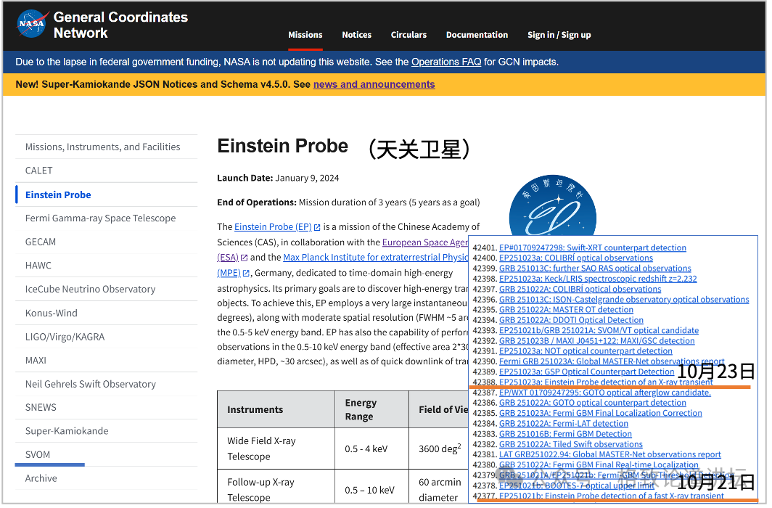Open circular 42397 GRB 251022A COLIBRÍ observations
772x508 pixels.
tap(582, 290)
